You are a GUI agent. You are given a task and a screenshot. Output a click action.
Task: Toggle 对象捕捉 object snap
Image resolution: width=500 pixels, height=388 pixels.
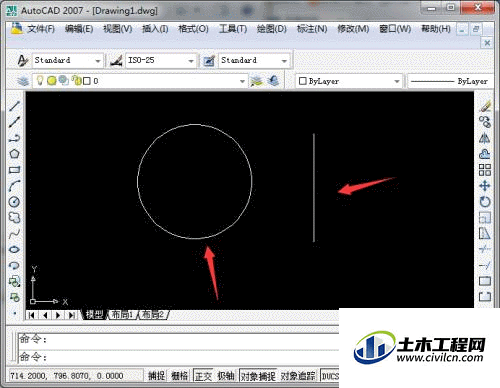(x=258, y=376)
